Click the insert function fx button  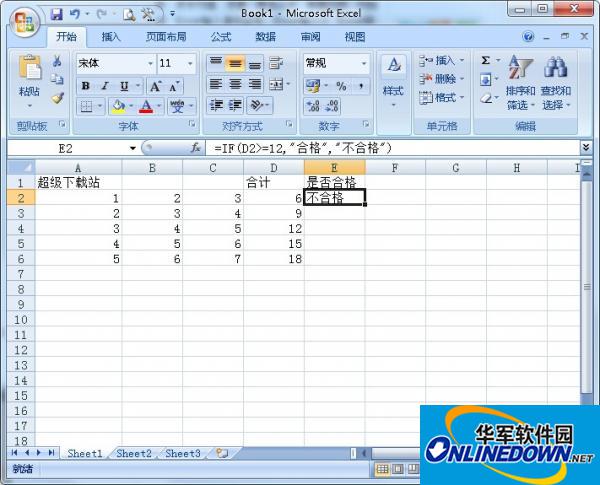click(196, 148)
